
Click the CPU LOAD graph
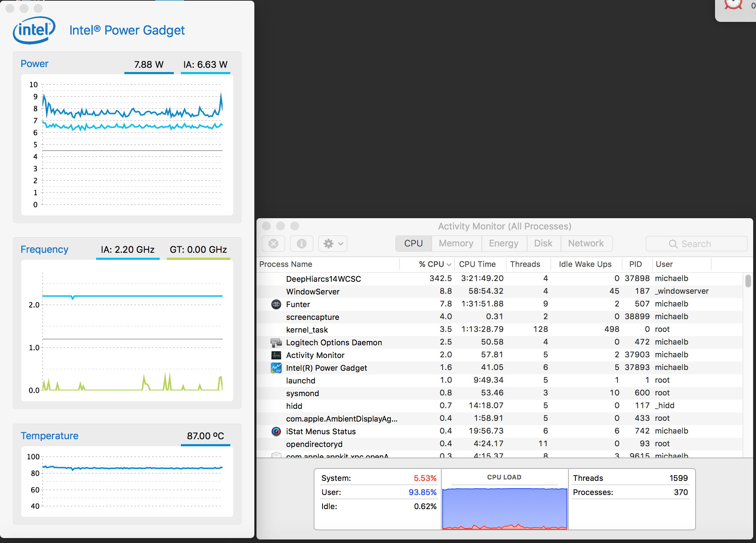coord(504,509)
